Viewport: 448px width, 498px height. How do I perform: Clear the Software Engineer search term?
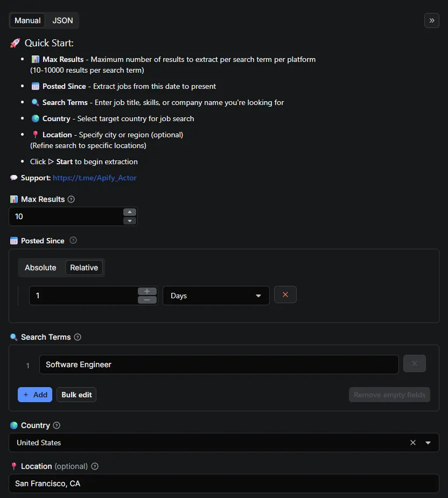415,363
